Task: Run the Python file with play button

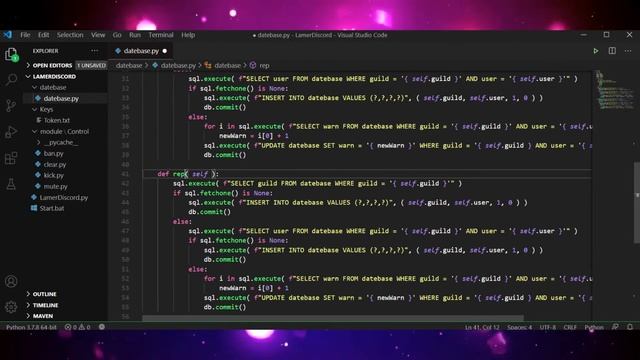Action: tap(596, 51)
